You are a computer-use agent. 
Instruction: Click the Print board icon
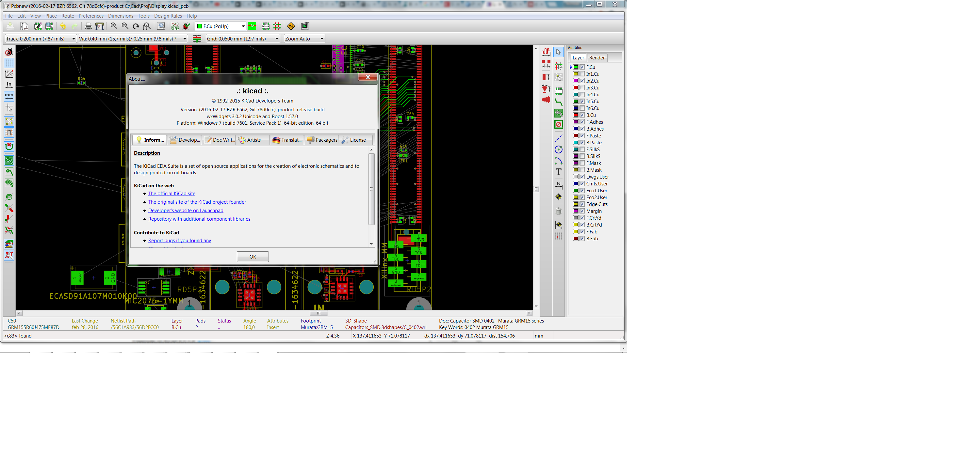tap(88, 26)
